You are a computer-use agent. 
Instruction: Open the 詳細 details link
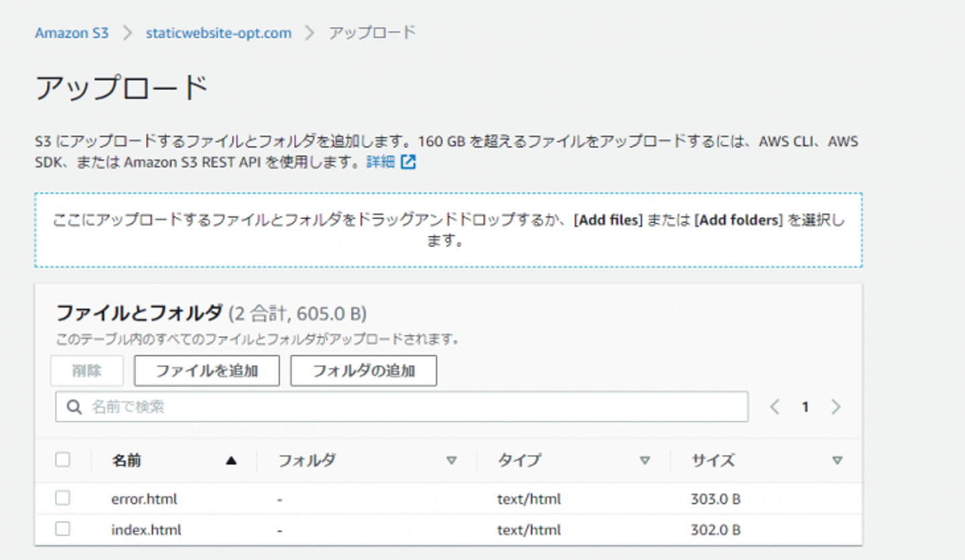tap(381, 162)
